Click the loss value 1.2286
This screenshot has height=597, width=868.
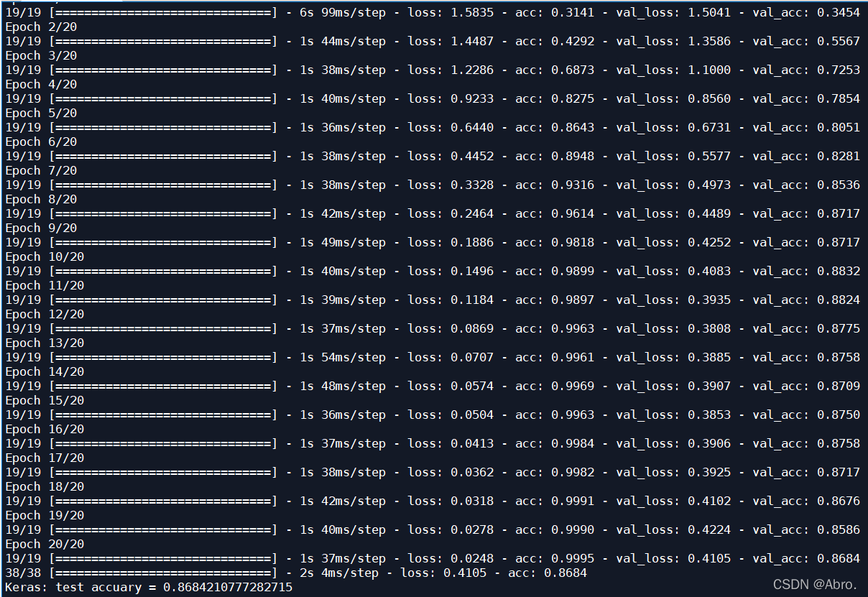pyautogui.click(x=472, y=70)
